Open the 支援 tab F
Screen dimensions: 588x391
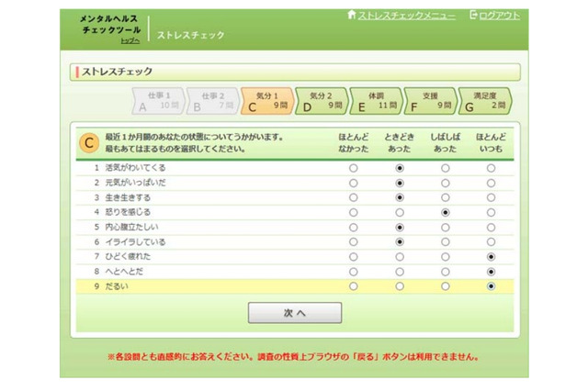[429, 100]
